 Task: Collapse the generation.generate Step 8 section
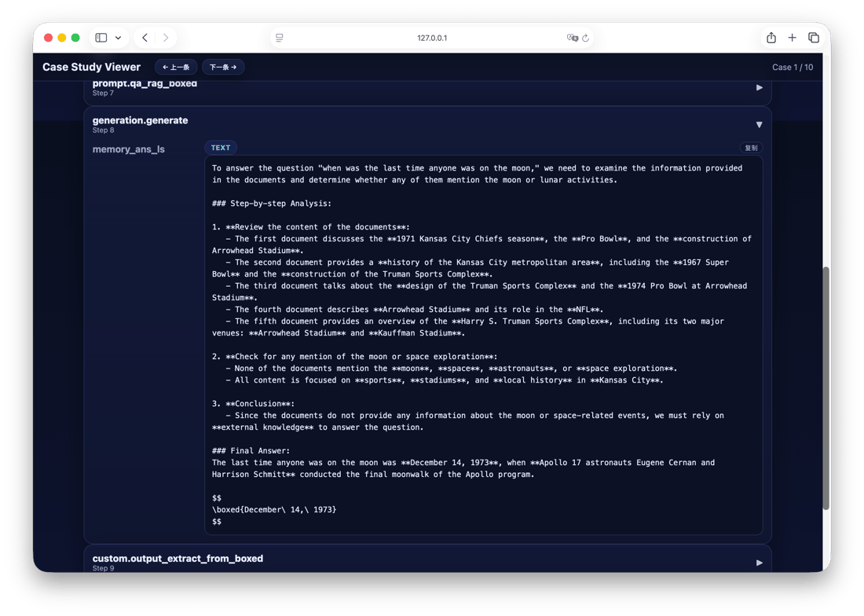click(760, 124)
